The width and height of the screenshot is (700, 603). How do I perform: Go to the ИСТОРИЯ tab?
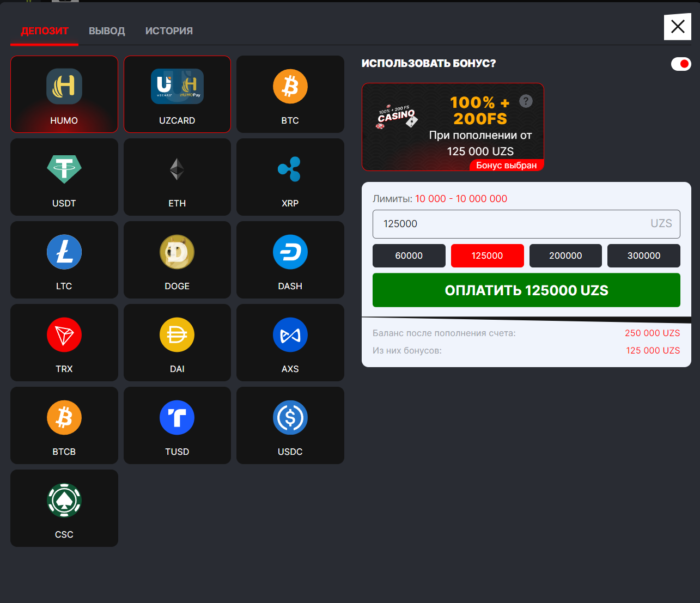click(169, 31)
